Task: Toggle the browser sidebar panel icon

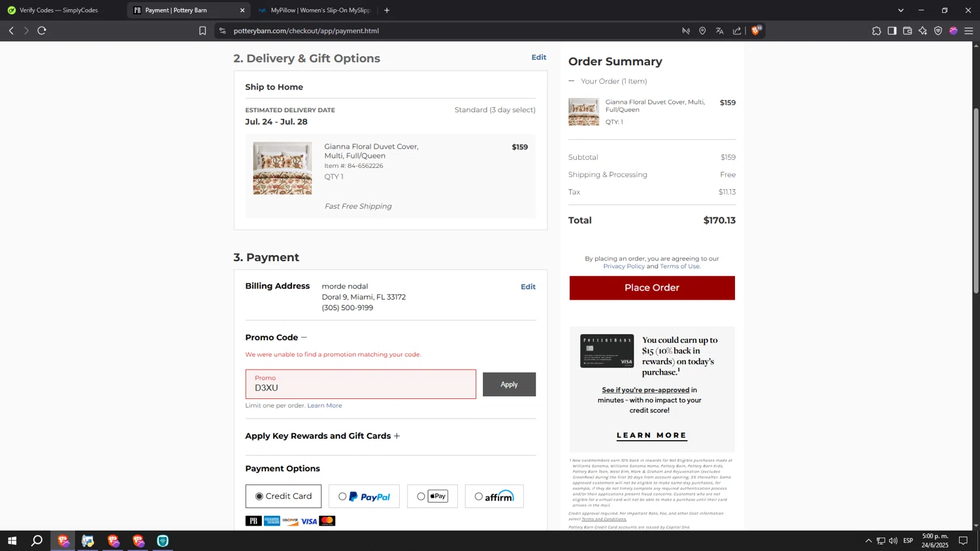Action: pos(892,31)
